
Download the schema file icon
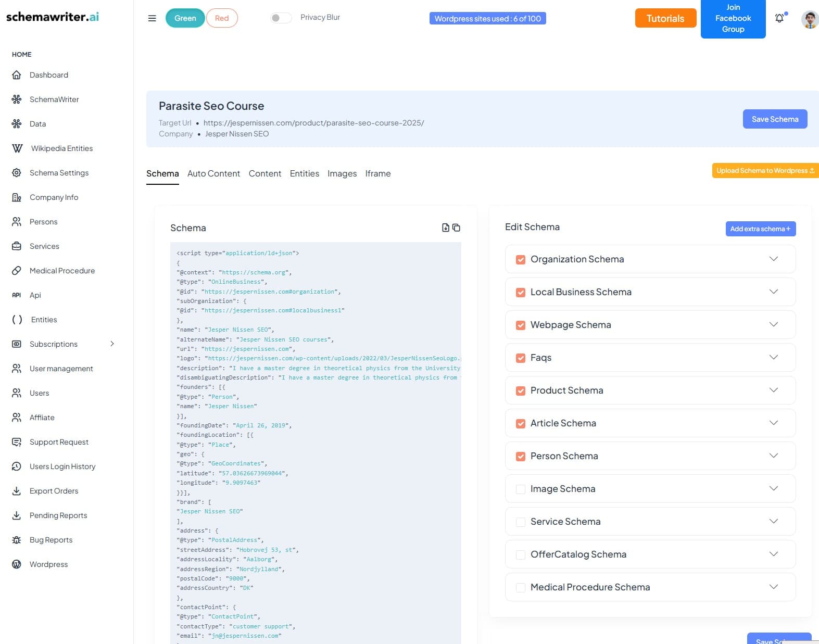pyautogui.click(x=446, y=228)
